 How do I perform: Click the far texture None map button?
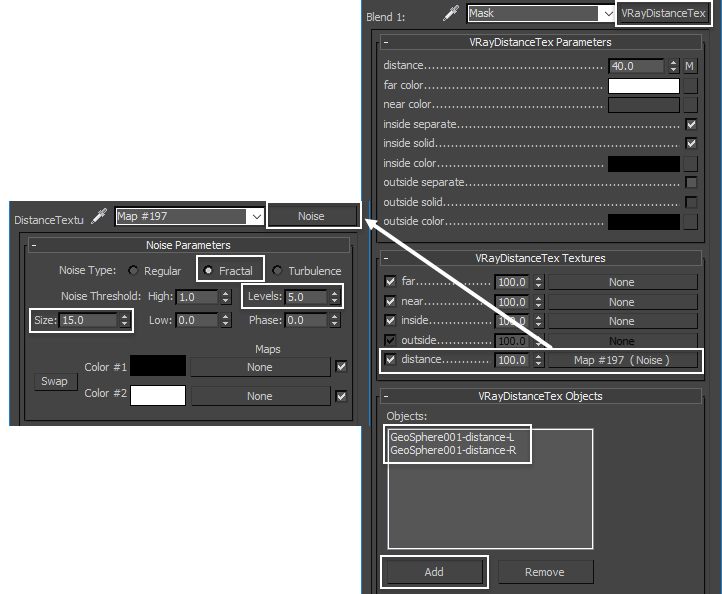(623, 282)
